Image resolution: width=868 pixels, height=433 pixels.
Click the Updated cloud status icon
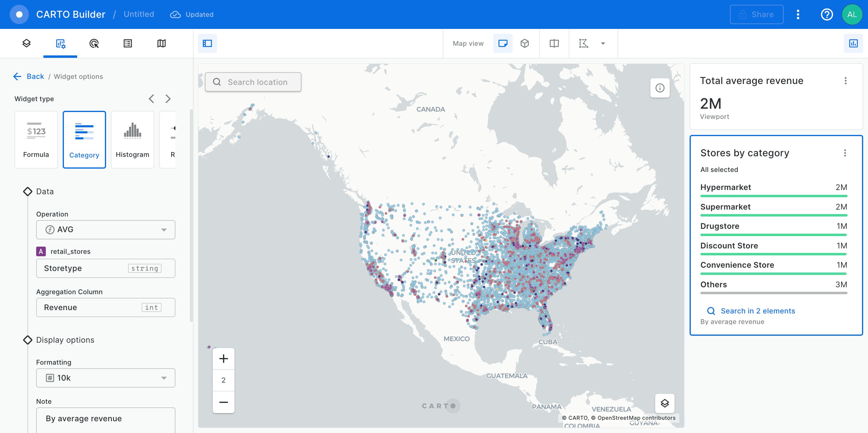click(175, 14)
